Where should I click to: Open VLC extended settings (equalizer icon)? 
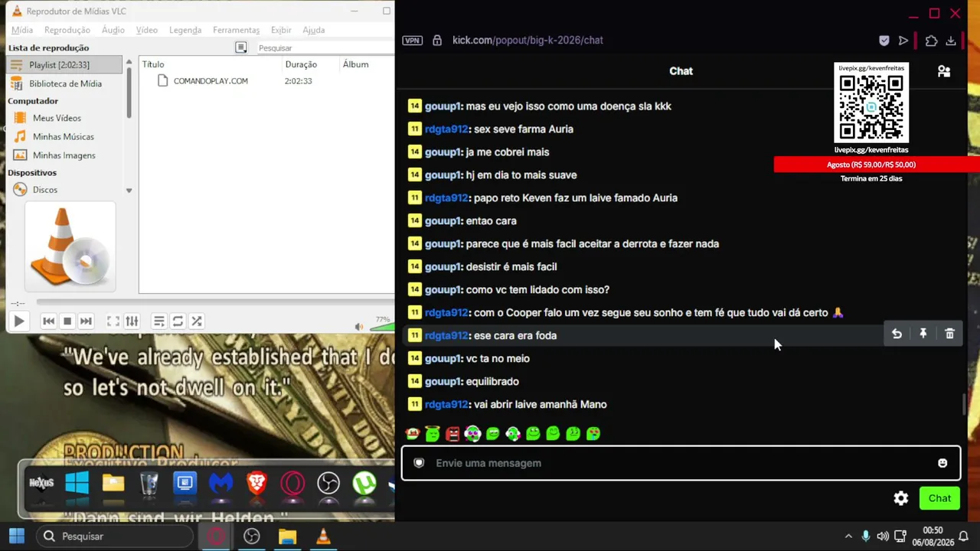(x=132, y=321)
